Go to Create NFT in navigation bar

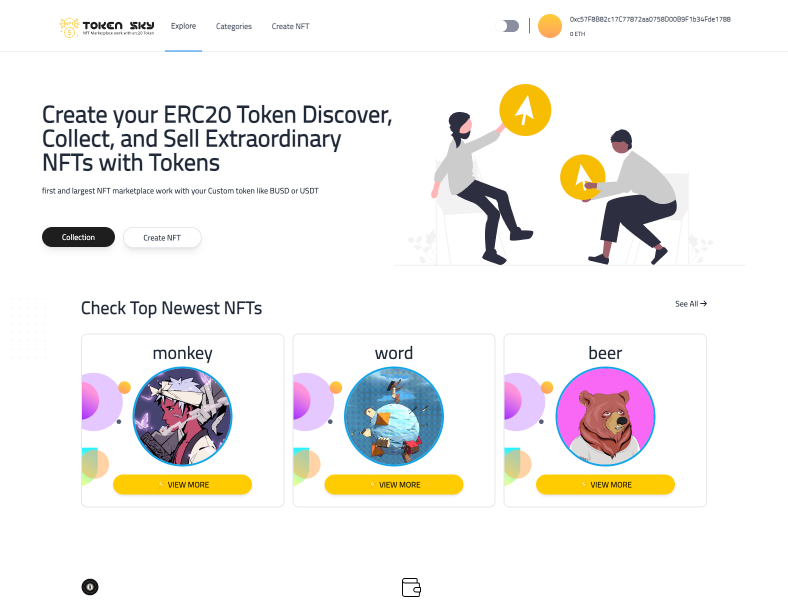pyautogui.click(x=290, y=26)
